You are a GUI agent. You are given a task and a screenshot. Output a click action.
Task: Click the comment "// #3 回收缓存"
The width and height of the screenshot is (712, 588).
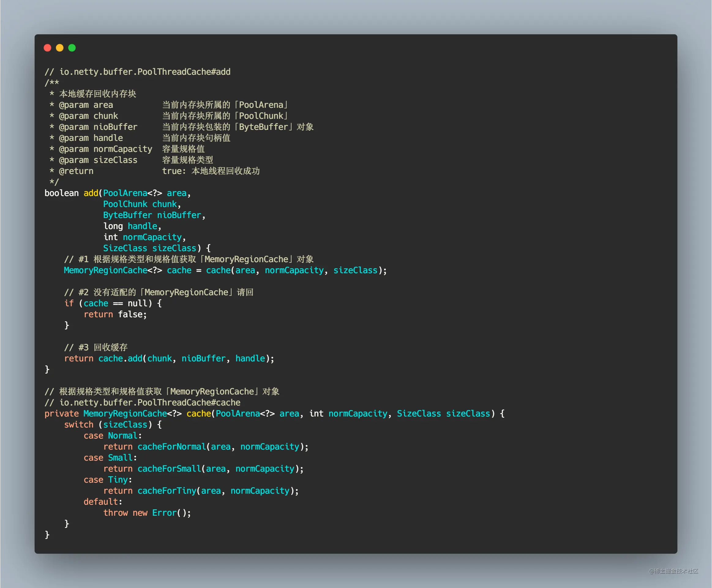click(x=96, y=347)
